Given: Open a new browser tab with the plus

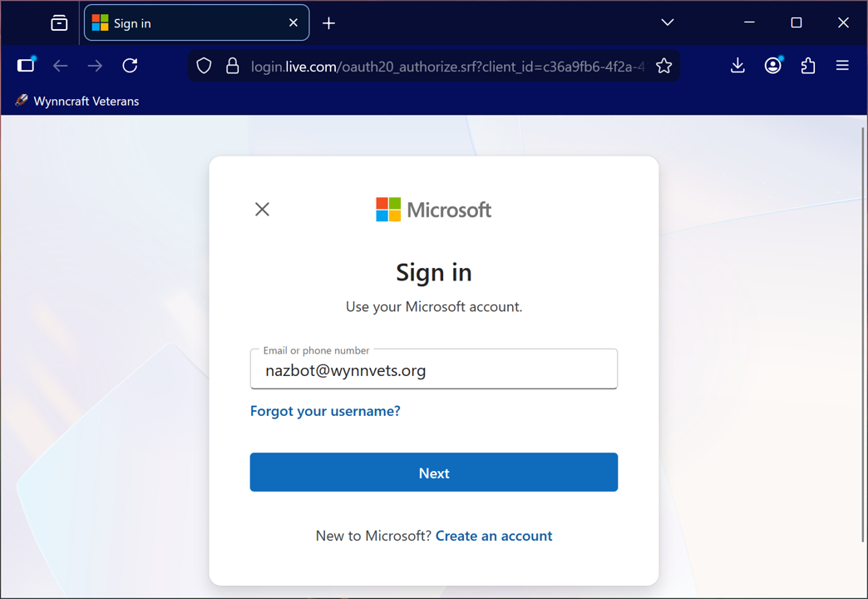Looking at the screenshot, I should pos(328,22).
